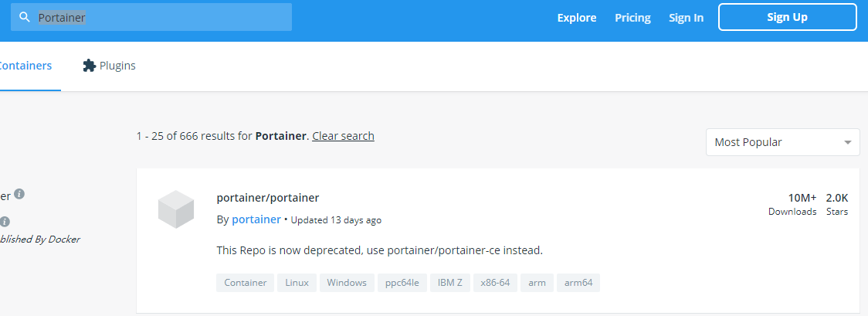Click the Plugins puzzle piece icon
868x316 pixels.
[x=89, y=66]
